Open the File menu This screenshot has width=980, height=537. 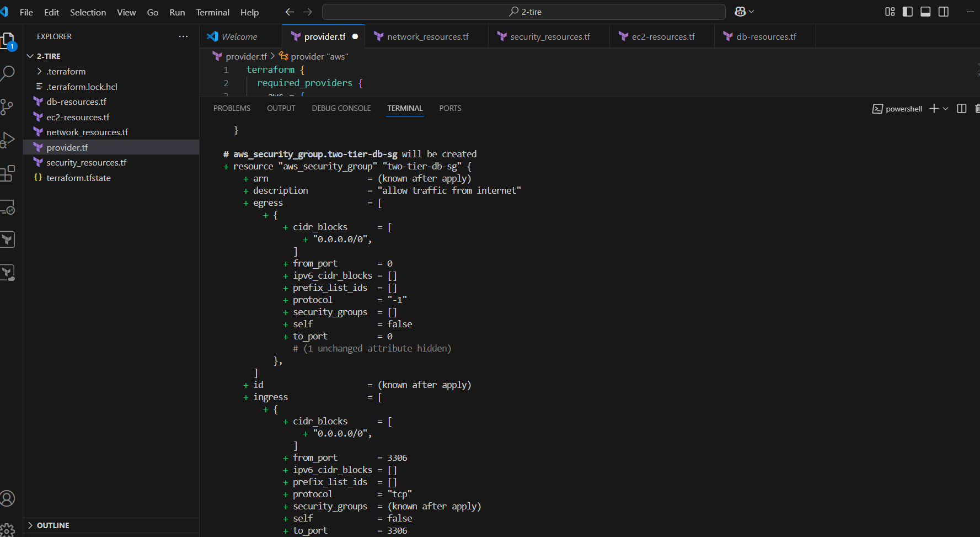pyautogui.click(x=26, y=12)
